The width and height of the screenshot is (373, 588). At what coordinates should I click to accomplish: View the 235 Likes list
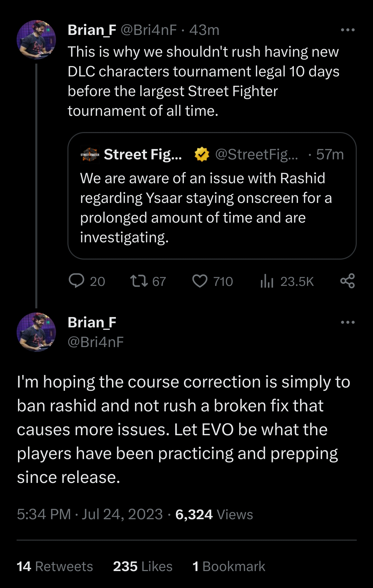pyautogui.click(x=142, y=567)
